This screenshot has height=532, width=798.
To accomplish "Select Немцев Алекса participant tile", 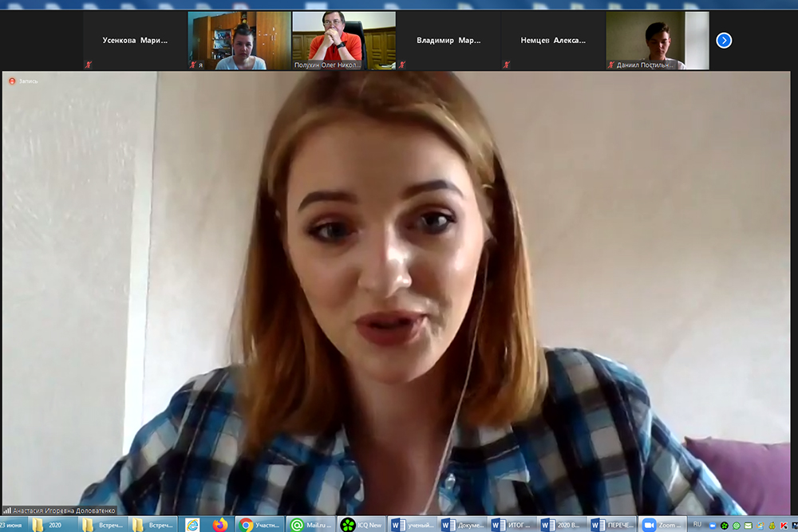I will click(552, 40).
